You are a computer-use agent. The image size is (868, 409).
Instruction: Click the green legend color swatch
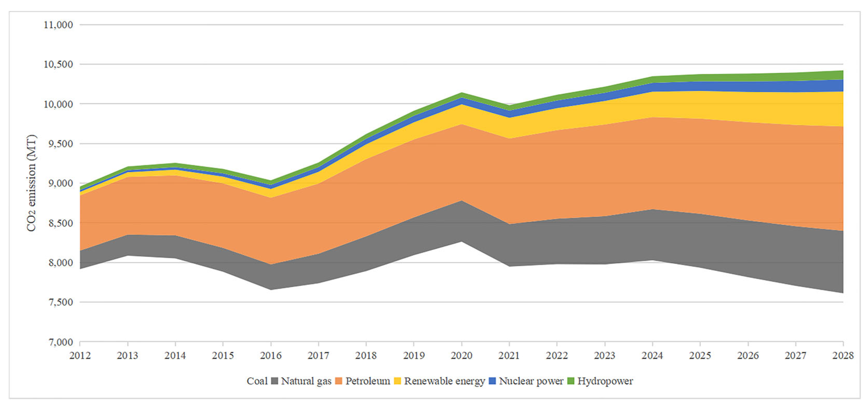571,381
